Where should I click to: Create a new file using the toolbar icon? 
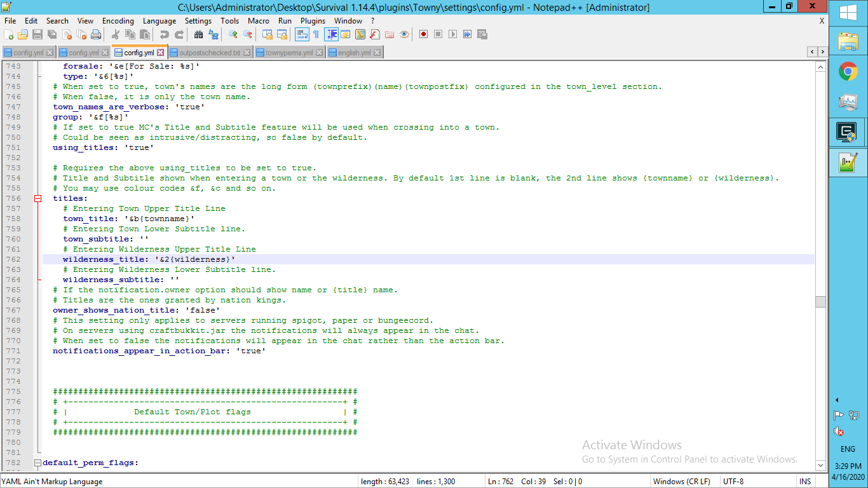click(x=10, y=34)
